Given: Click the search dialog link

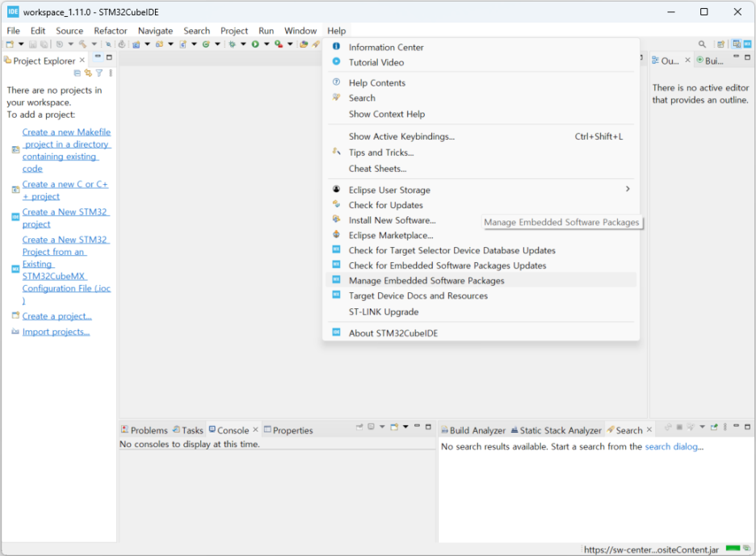Looking at the screenshot, I should click(x=671, y=446).
